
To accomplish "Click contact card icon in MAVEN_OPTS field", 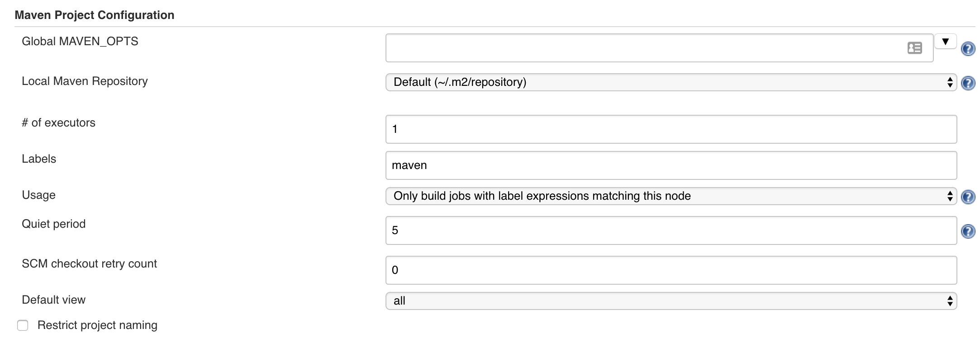I will (x=914, y=48).
